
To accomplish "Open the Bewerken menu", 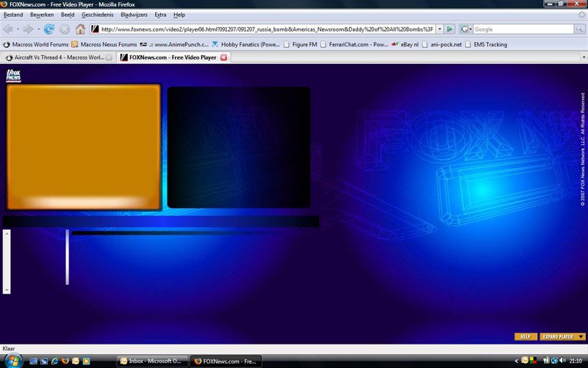I will click(42, 15).
